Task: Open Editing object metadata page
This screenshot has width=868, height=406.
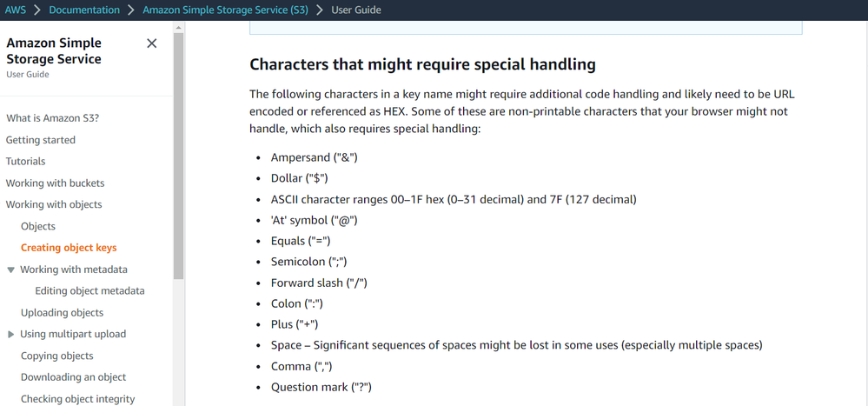Action: point(89,291)
